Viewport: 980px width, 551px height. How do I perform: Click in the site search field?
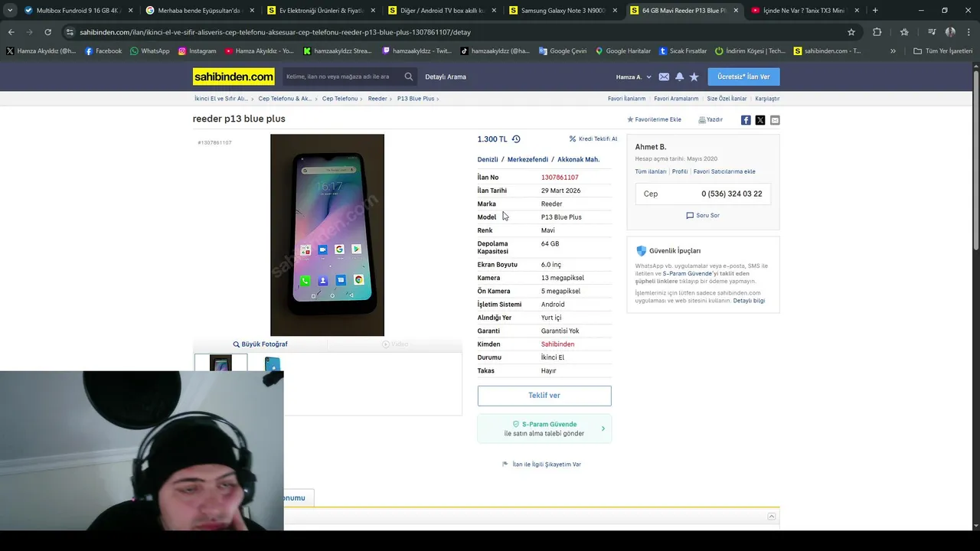(x=341, y=77)
